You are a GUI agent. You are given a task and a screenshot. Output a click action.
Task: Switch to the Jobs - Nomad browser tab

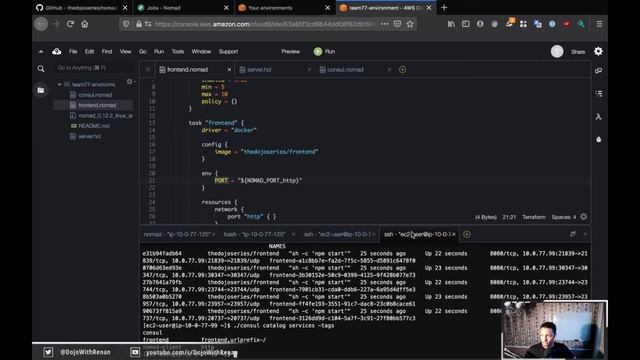point(183,8)
